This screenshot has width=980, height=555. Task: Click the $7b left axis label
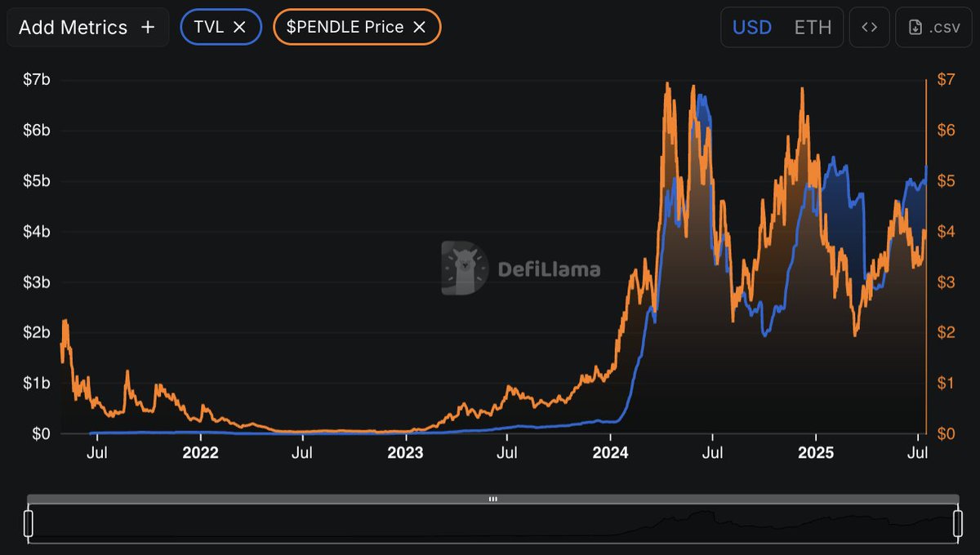tap(36, 80)
